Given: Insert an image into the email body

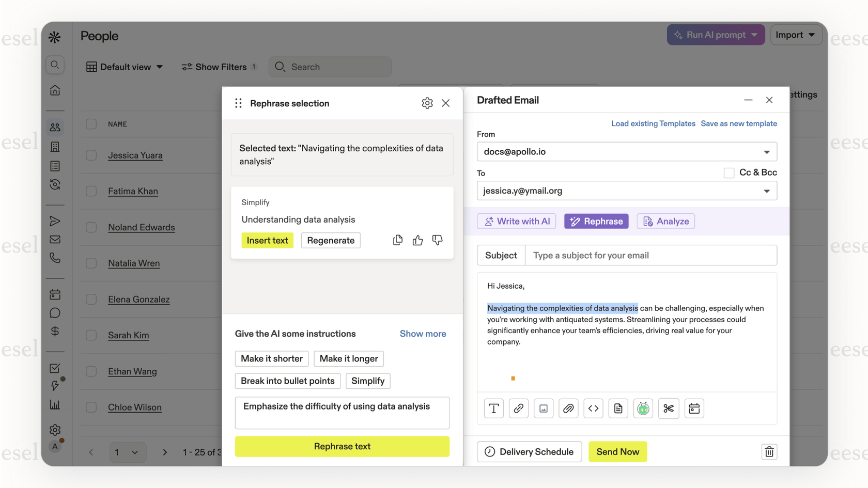Looking at the screenshot, I should (544, 408).
